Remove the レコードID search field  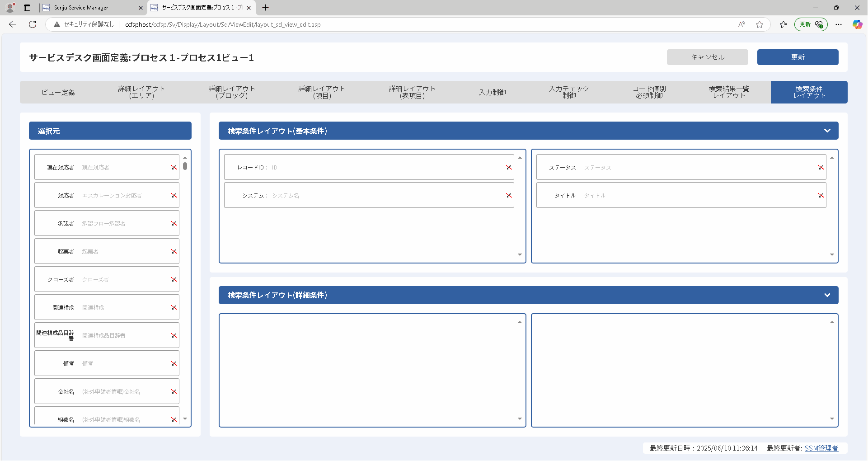pos(509,168)
